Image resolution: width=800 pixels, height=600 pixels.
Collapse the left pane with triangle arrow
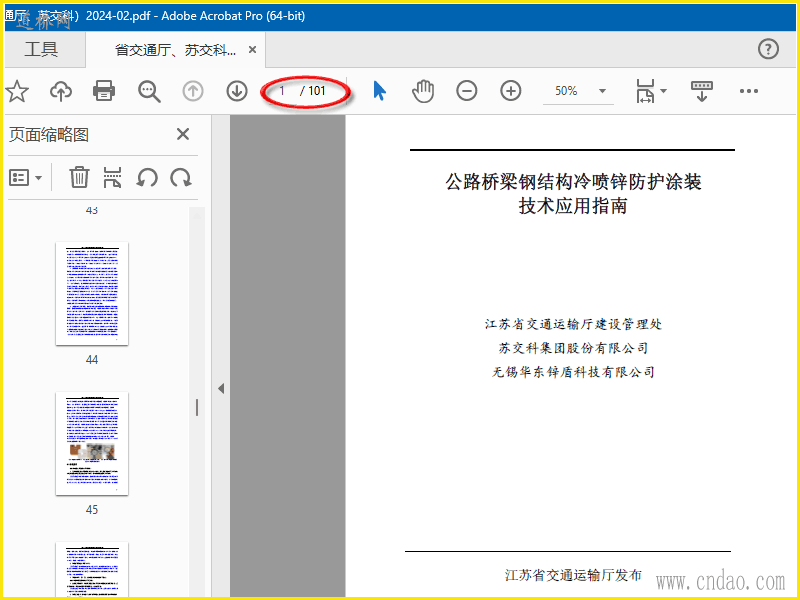221,389
